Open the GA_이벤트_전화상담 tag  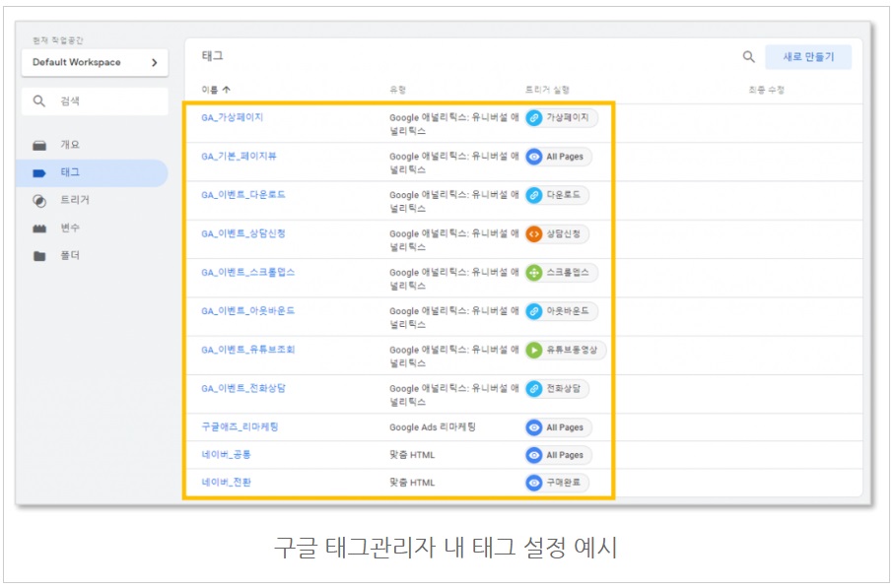click(x=243, y=388)
